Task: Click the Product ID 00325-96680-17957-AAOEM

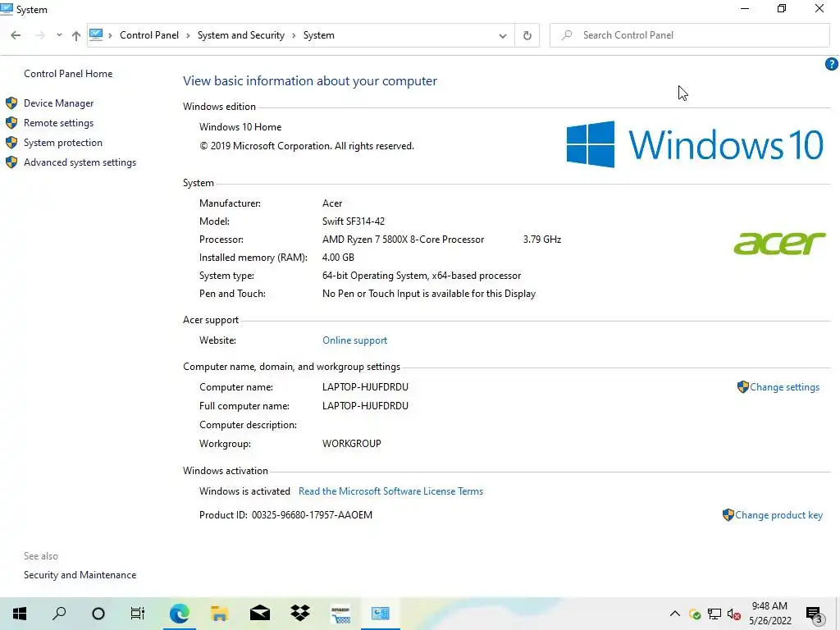Action: pos(312,515)
